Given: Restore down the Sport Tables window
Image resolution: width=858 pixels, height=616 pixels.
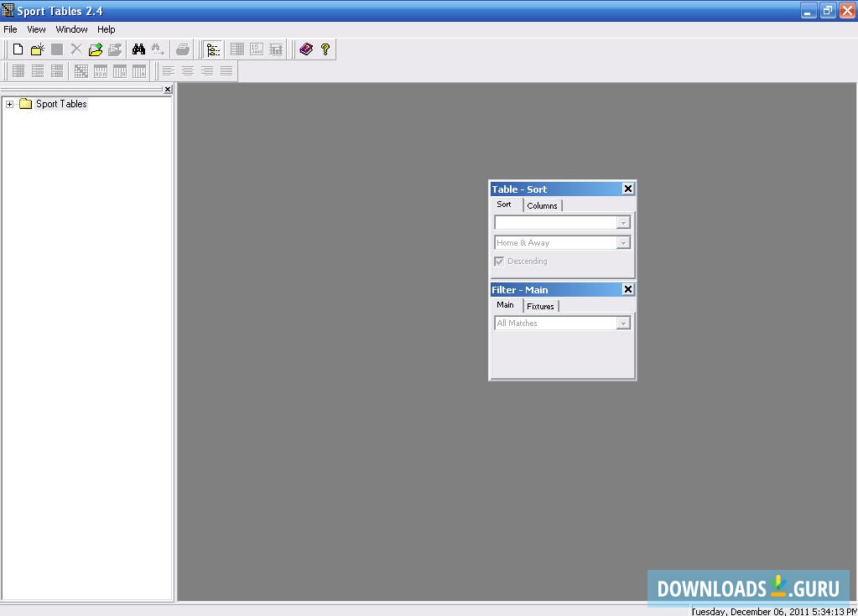Looking at the screenshot, I should pyautogui.click(x=828, y=11).
